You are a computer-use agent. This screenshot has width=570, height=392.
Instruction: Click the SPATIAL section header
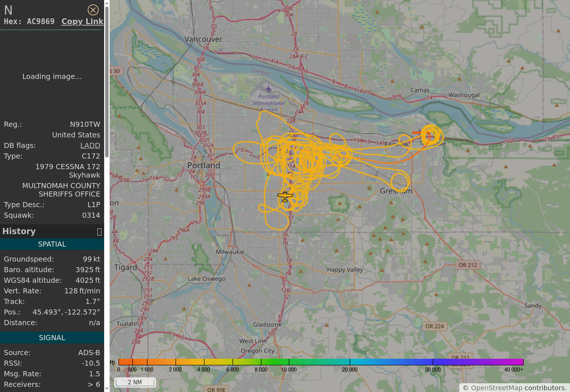tap(52, 244)
